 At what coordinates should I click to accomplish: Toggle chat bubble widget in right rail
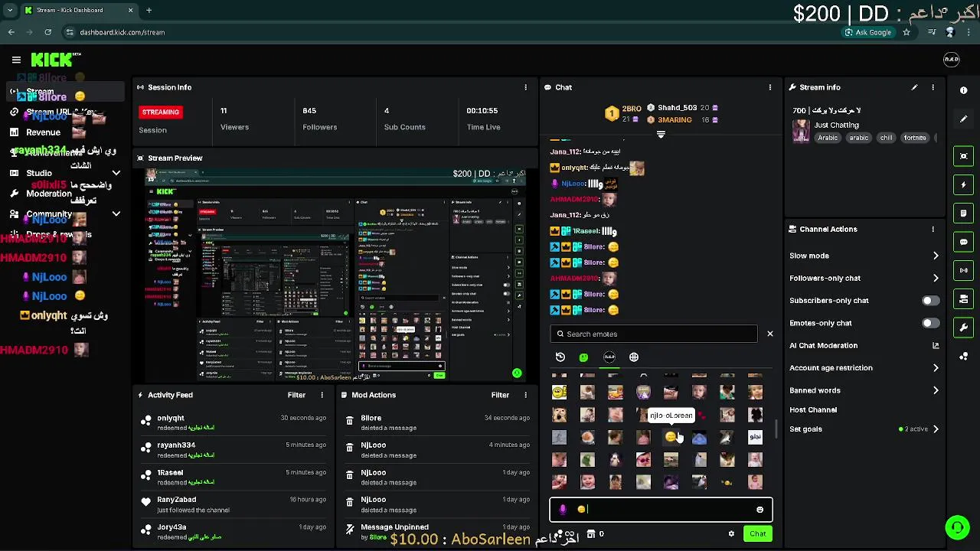coord(963,242)
